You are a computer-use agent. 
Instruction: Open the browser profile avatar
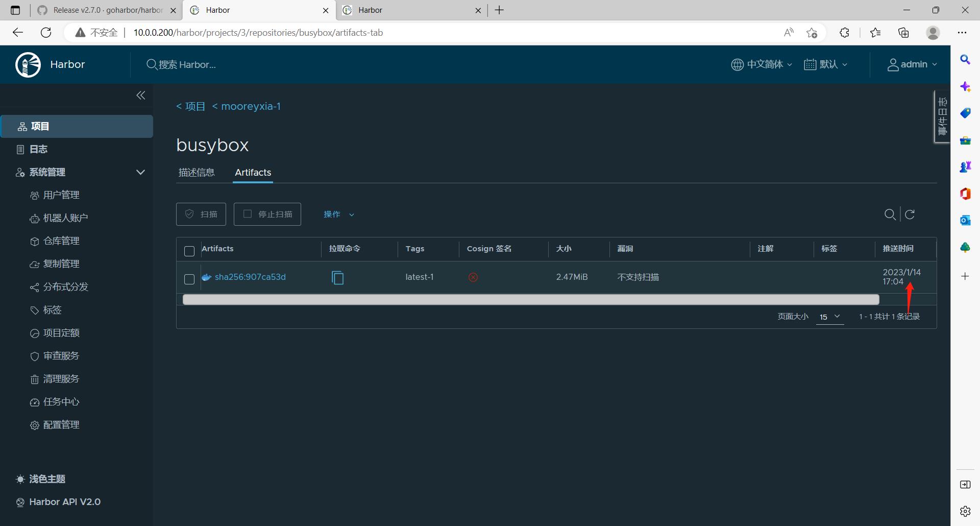pyautogui.click(x=933, y=33)
